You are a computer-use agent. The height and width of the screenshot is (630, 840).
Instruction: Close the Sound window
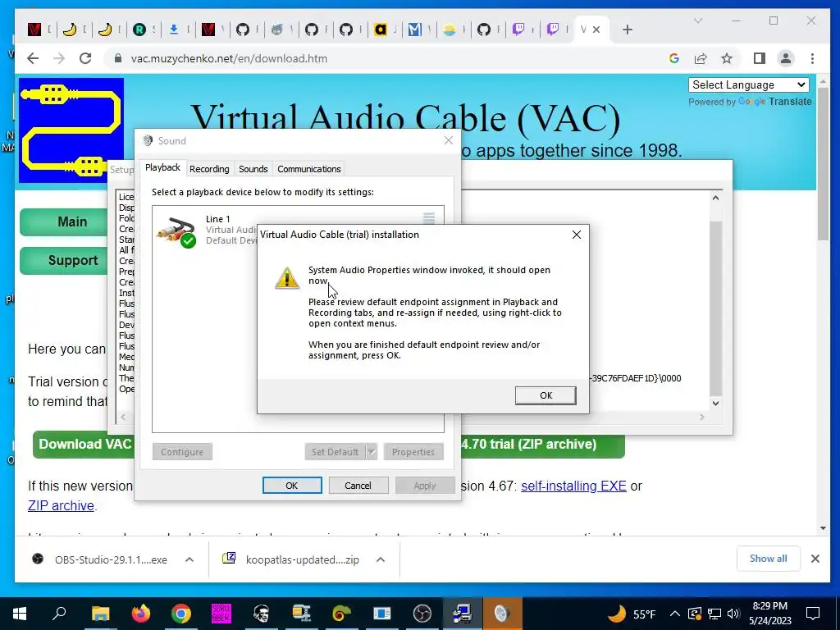tap(449, 140)
